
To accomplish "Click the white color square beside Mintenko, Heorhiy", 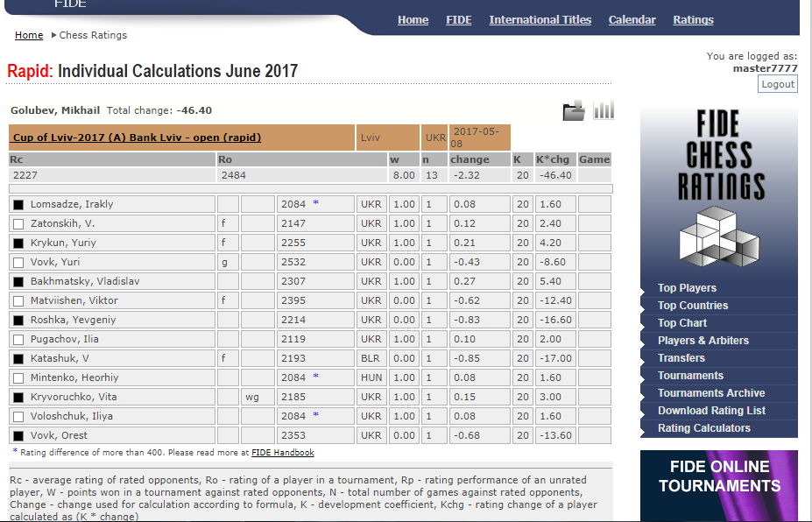I will (18, 377).
